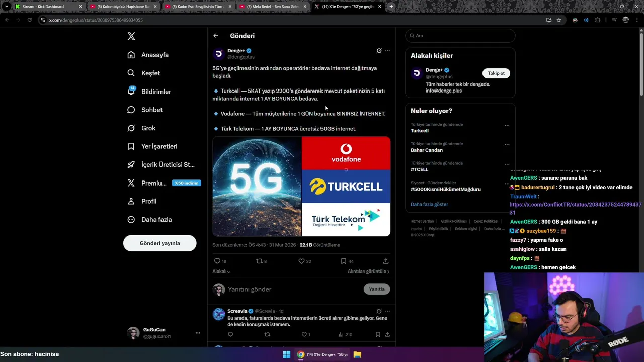Share the Denge+ post

[386, 261]
